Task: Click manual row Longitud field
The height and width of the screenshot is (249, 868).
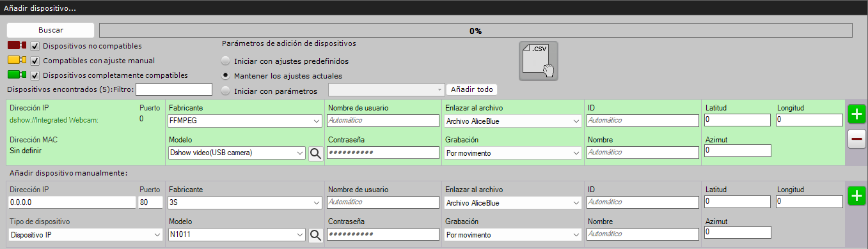Action: [809, 202]
